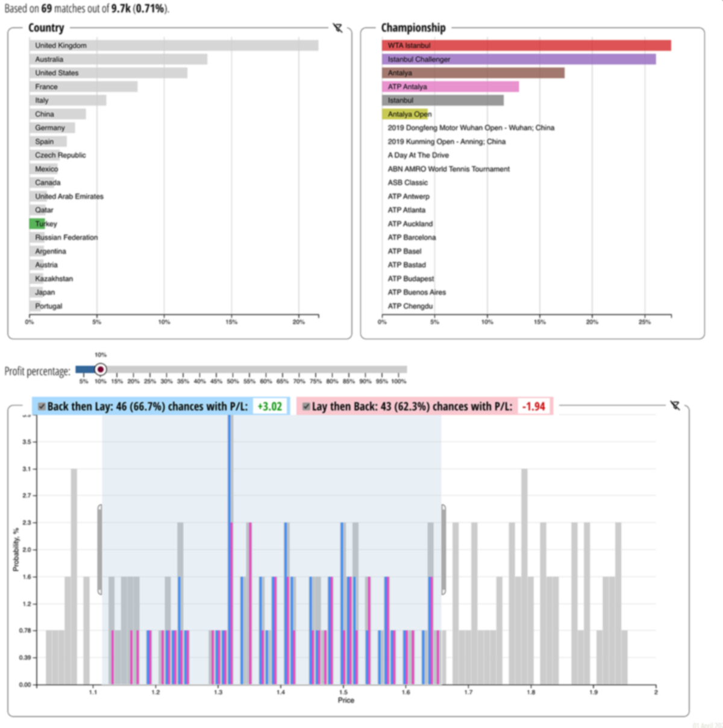Select the gray Istanbul championship bar
Screen dimensions: 723x728
coord(443,101)
